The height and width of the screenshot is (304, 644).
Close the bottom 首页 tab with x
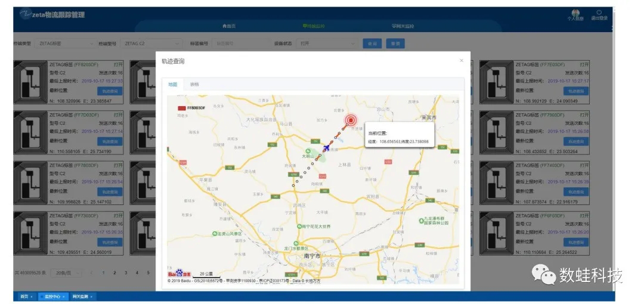[x=31, y=297]
